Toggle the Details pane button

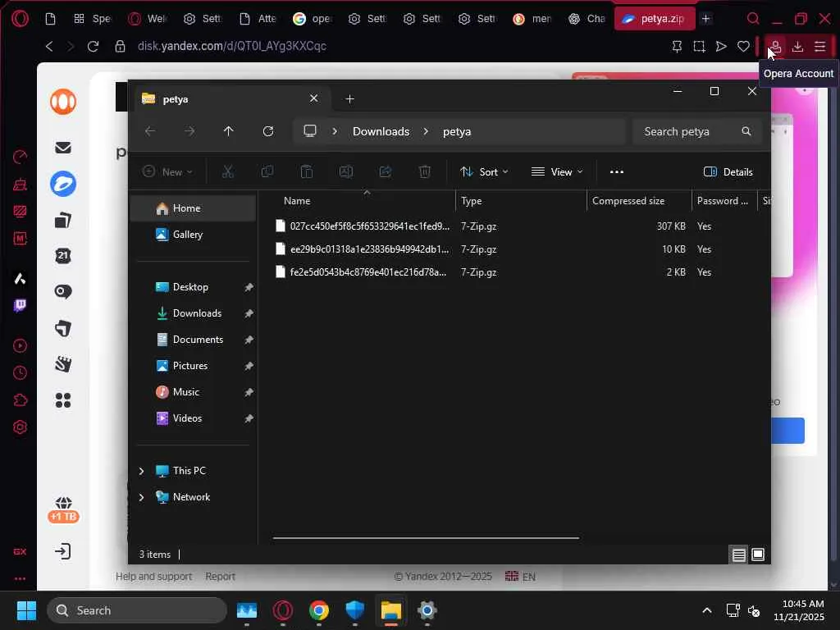click(728, 172)
